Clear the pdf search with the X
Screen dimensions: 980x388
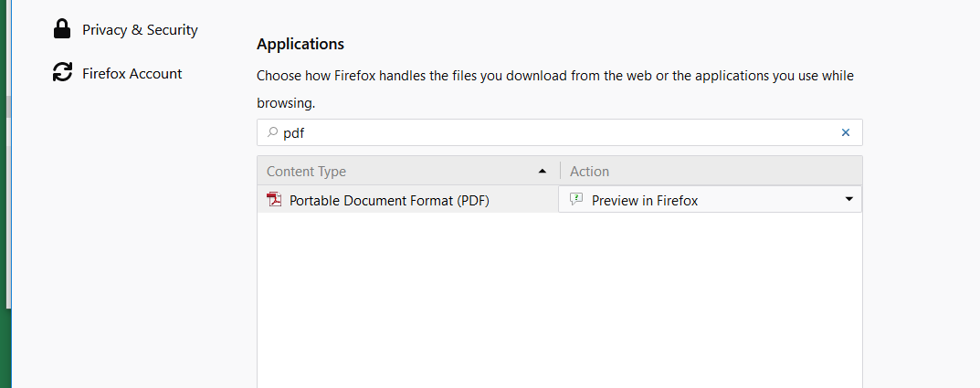click(846, 132)
